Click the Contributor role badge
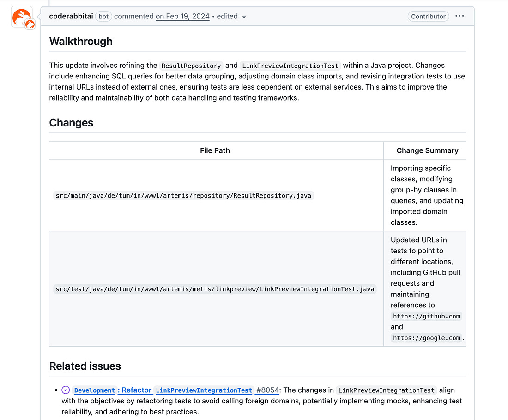The width and height of the screenshot is (508, 420). coord(428,16)
